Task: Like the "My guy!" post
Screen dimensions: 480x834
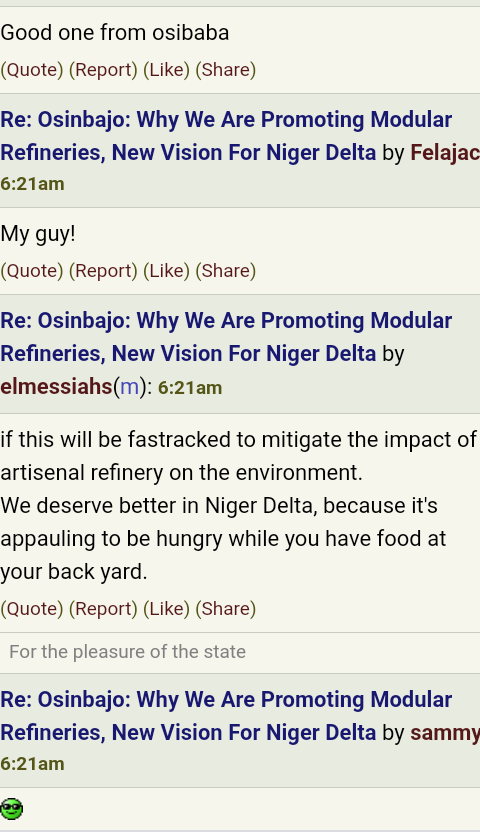Action: (167, 271)
